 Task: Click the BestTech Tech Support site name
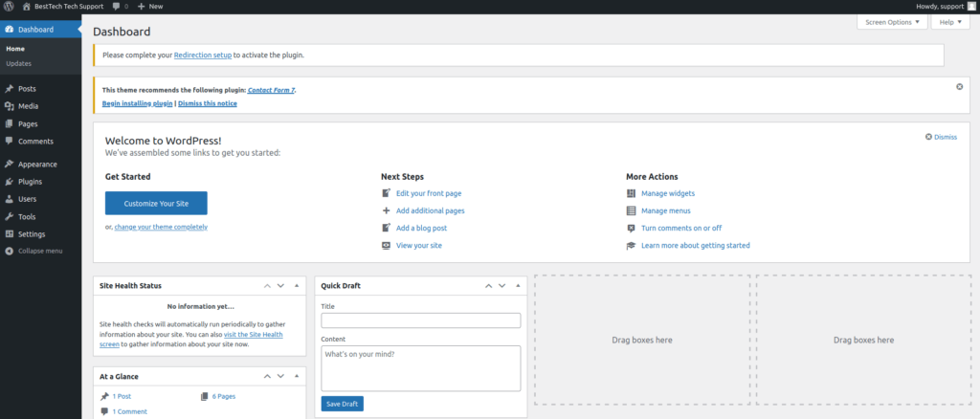pyautogui.click(x=69, y=7)
